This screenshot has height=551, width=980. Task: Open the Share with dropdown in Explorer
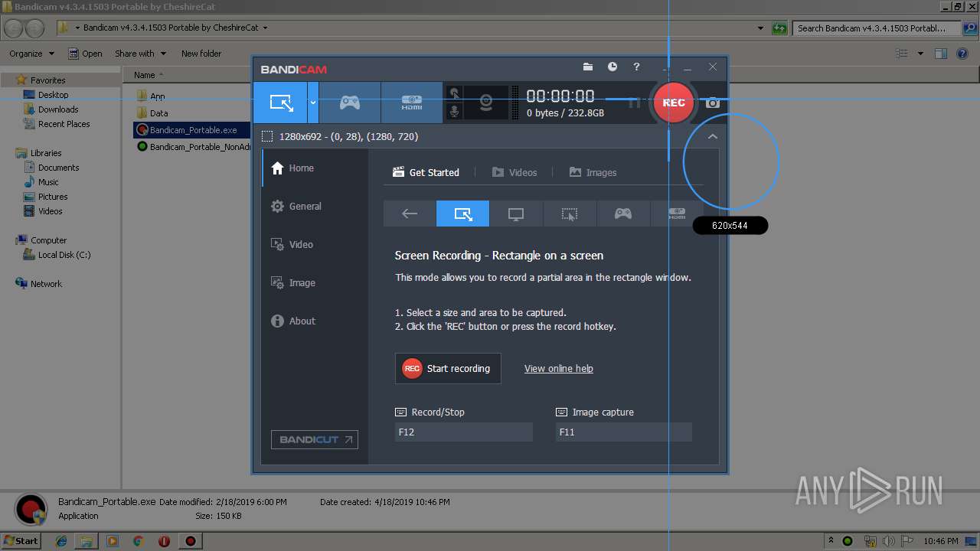pos(140,54)
